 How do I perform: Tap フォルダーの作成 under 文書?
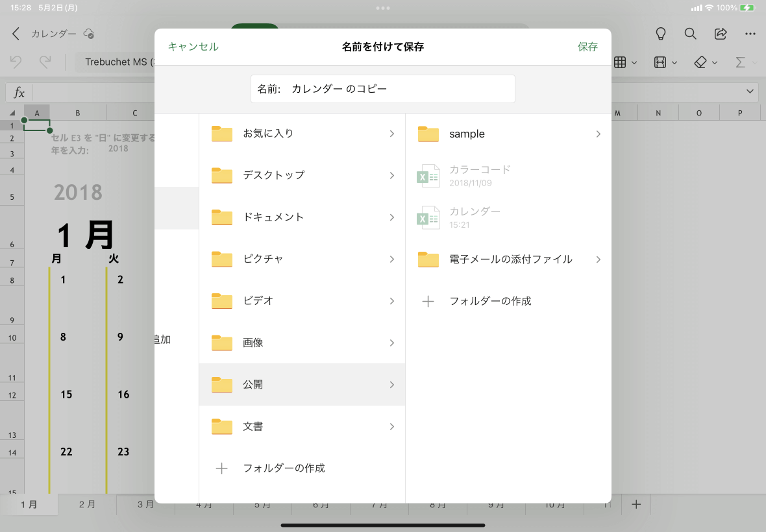pyautogui.click(x=284, y=468)
